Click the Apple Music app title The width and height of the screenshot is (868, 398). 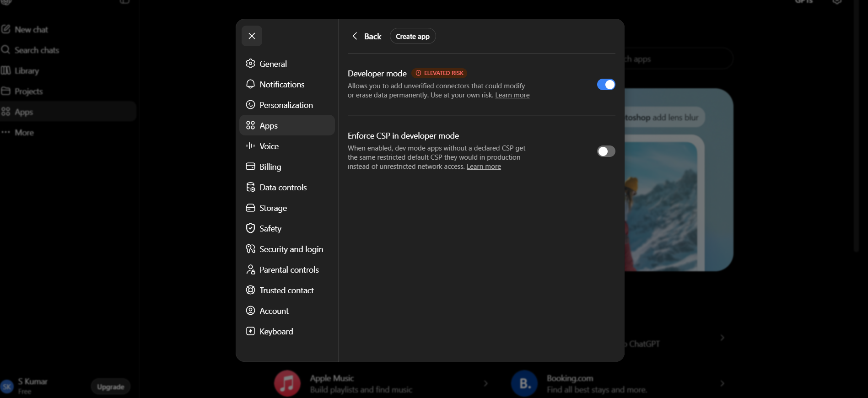pyautogui.click(x=332, y=378)
